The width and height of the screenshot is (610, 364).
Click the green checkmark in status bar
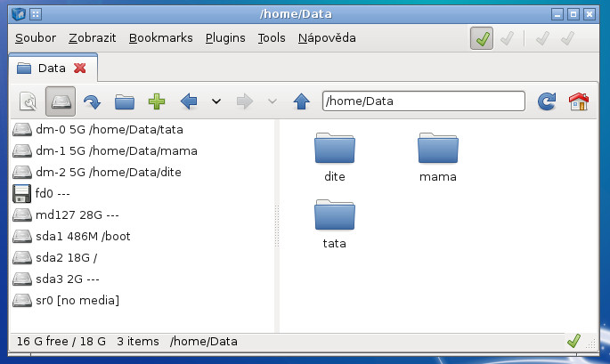coord(573,341)
